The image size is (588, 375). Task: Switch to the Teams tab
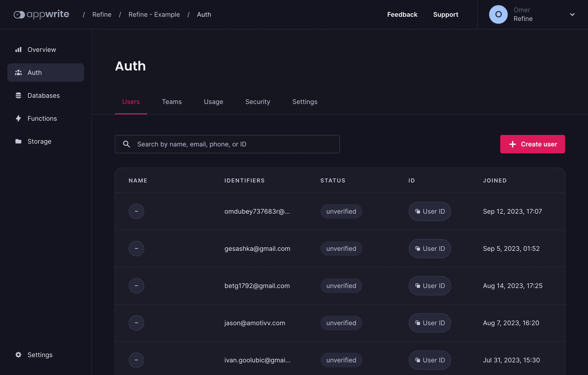[x=172, y=102]
